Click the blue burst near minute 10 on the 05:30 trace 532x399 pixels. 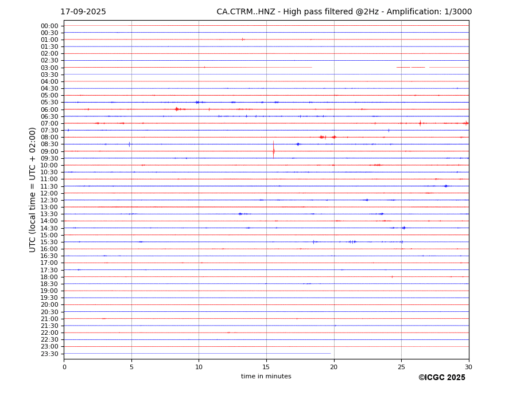point(198,102)
